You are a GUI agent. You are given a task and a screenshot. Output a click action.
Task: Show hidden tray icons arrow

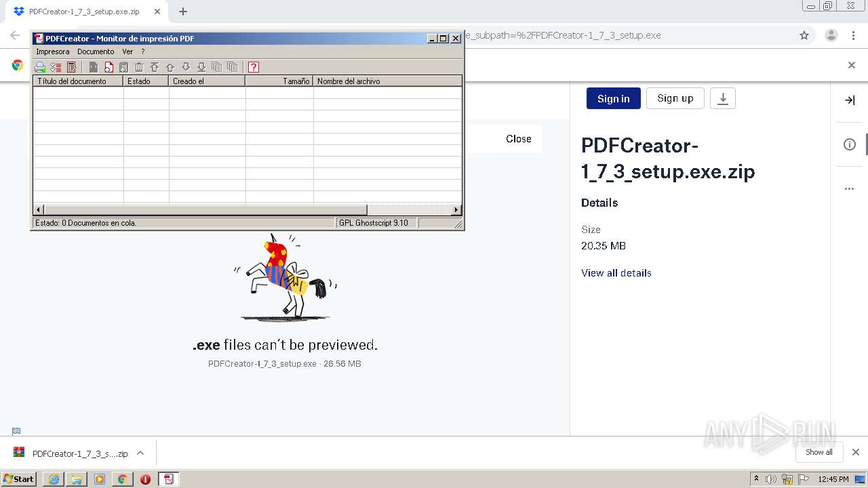pos(756,479)
